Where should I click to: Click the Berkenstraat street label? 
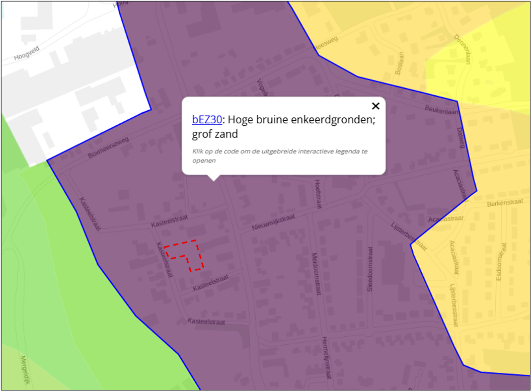tap(505, 203)
